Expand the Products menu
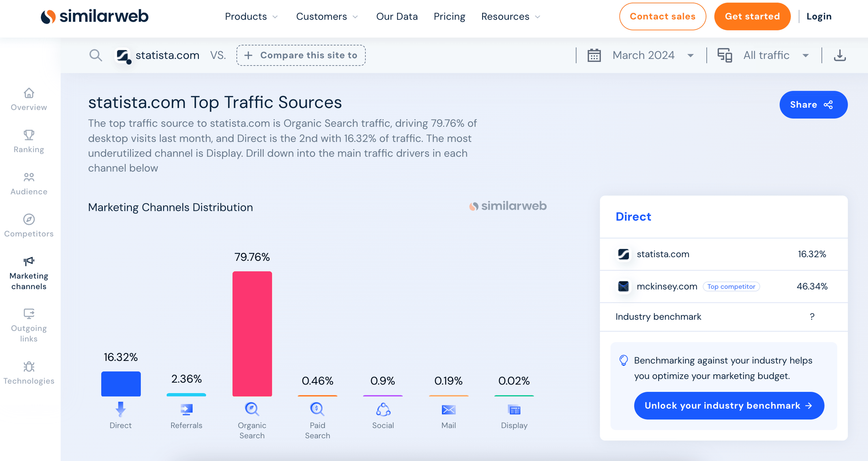 (251, 17)
